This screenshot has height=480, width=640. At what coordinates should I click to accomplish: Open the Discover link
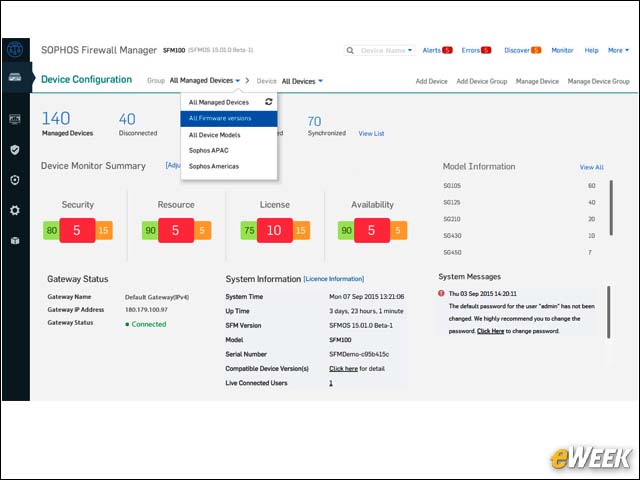pos(517,50)
